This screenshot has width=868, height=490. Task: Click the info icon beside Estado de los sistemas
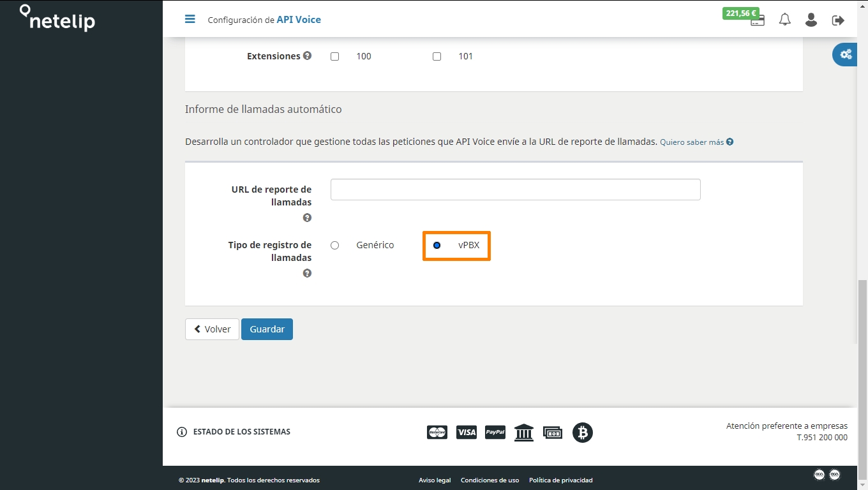(182, 432)
